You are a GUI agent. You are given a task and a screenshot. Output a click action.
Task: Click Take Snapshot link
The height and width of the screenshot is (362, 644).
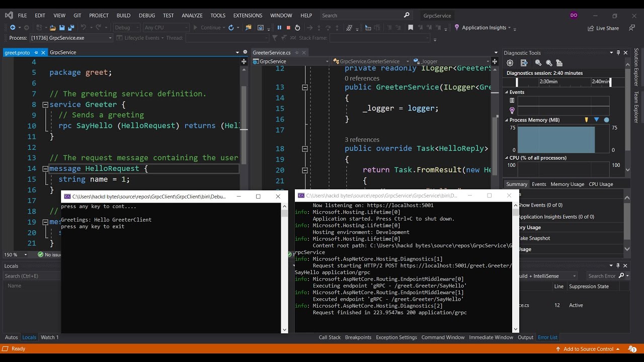click(x=534, y=238)
